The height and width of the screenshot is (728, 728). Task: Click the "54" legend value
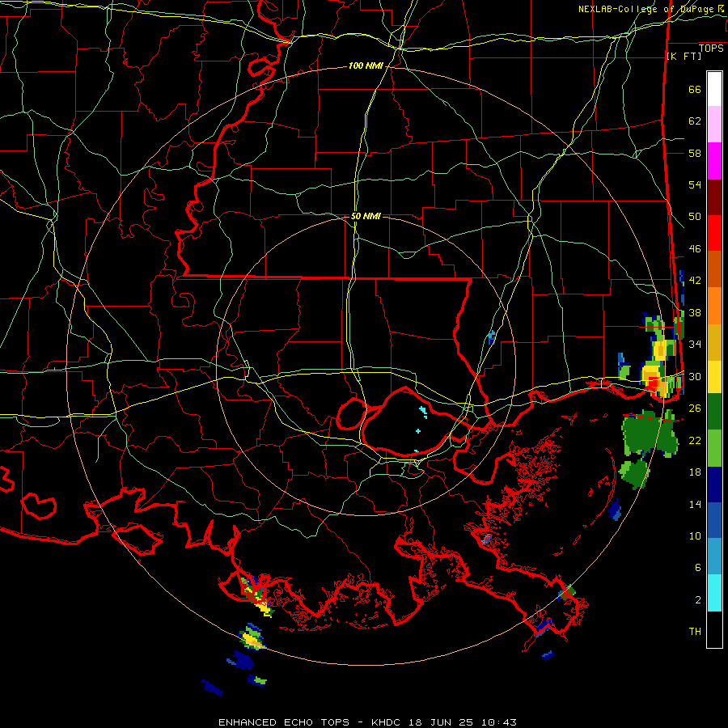(x=695, y=184)
